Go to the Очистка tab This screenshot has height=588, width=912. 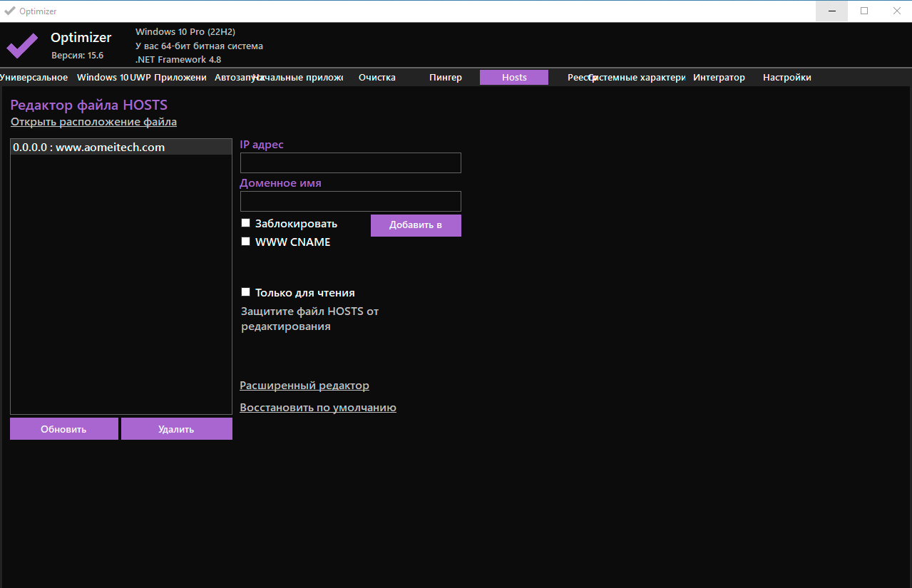click(x=376, y=78)
